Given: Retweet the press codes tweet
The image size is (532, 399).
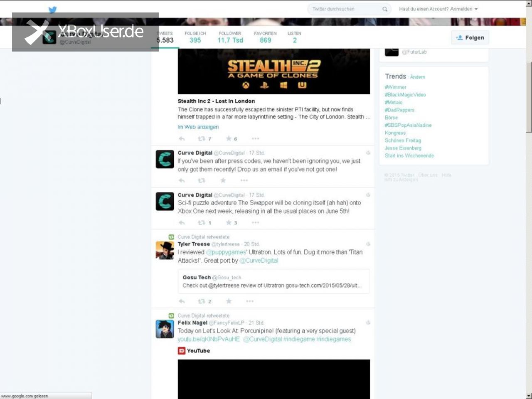Looking at the screenshot, I should 202,180.
